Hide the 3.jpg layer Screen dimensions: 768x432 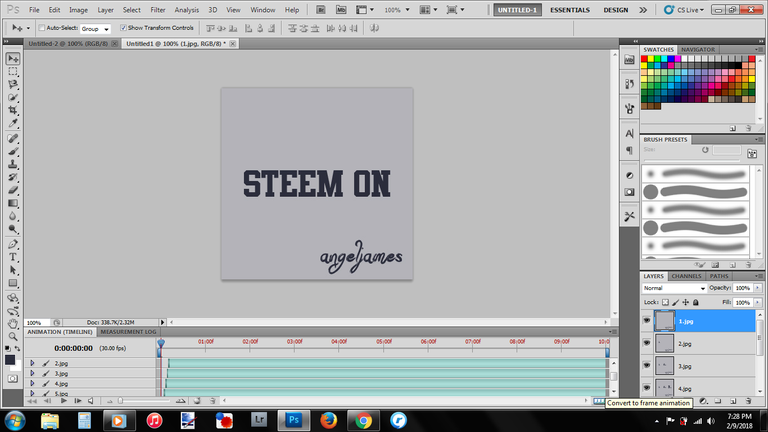coord(647,366)
